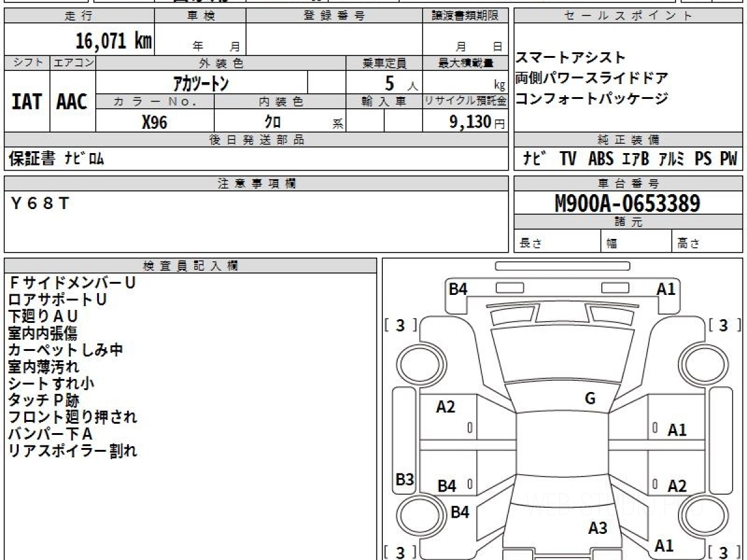
Task: Select chassis number M900A-0653389
Action: (627, 203)
